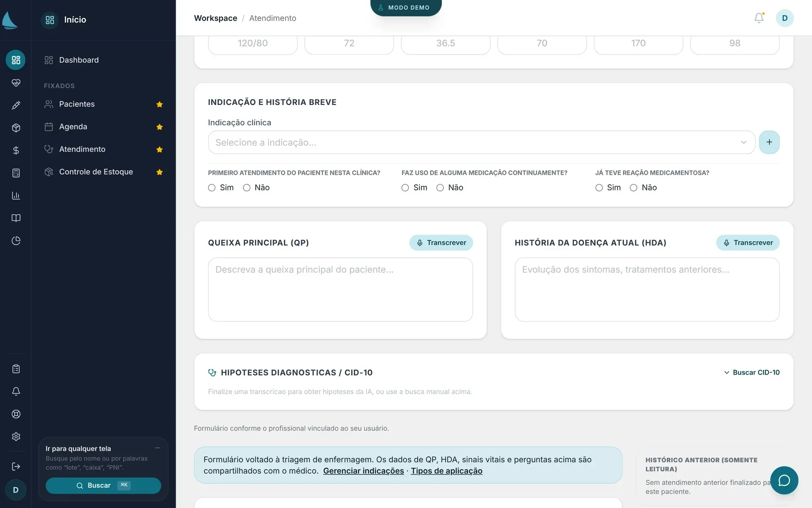Click the calculator icon in sidebar rail
This screenshot has width=812, height=508.
16,173
